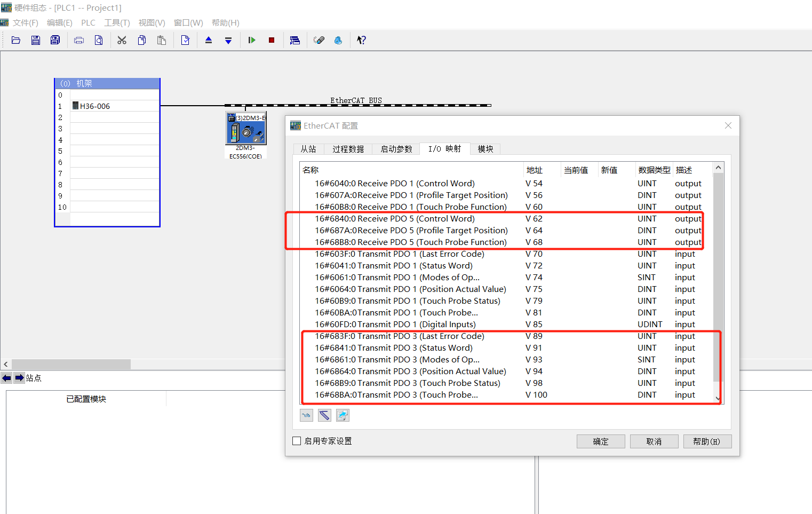This screenshot has height=514, width=812.
Task: Click the app icon in the title bar
Action: (6, 7)
